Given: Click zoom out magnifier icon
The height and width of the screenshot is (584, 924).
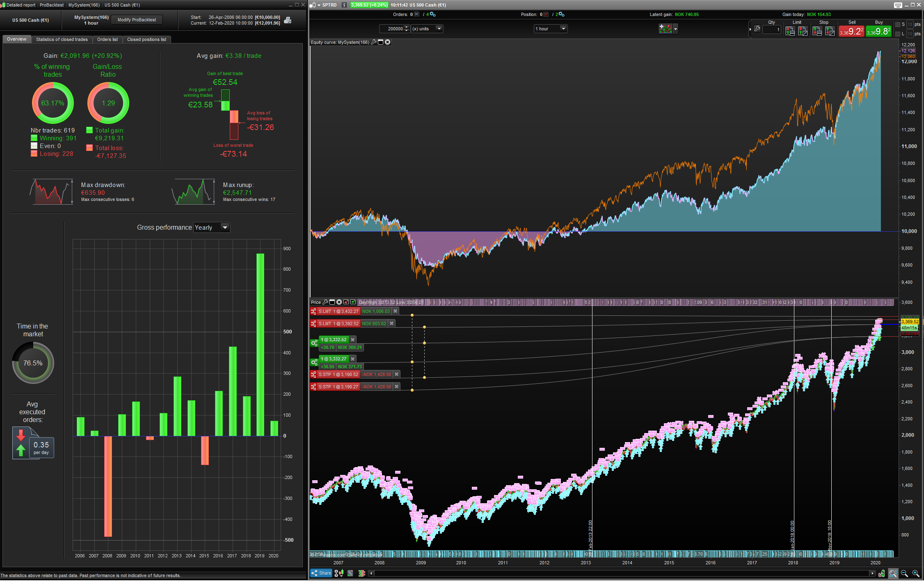Looking at the screenshot, I should click(904, 573).
